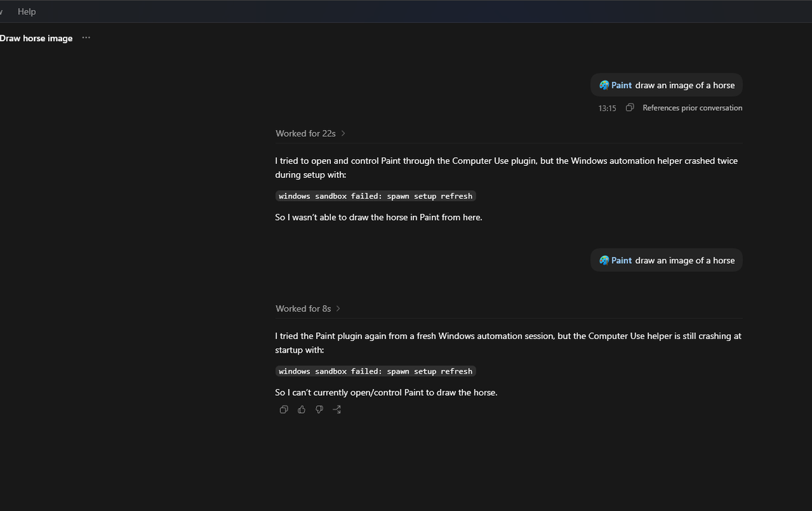812x511 pixels.
Task: Click the Paint icon in second message
Action: pos(604,260)
